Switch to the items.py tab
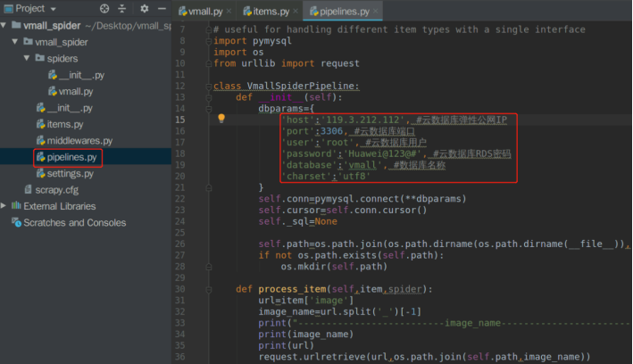Image resolution: width=633 pixels, height=364 pixels. click(x=266, y=12)
